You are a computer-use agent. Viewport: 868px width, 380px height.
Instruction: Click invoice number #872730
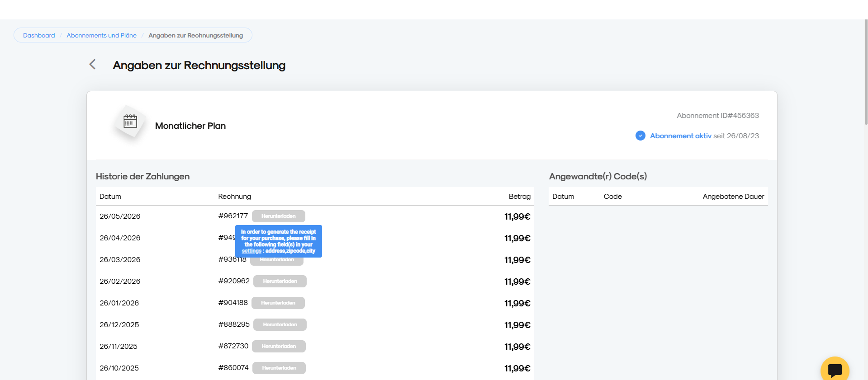point(233,346)
